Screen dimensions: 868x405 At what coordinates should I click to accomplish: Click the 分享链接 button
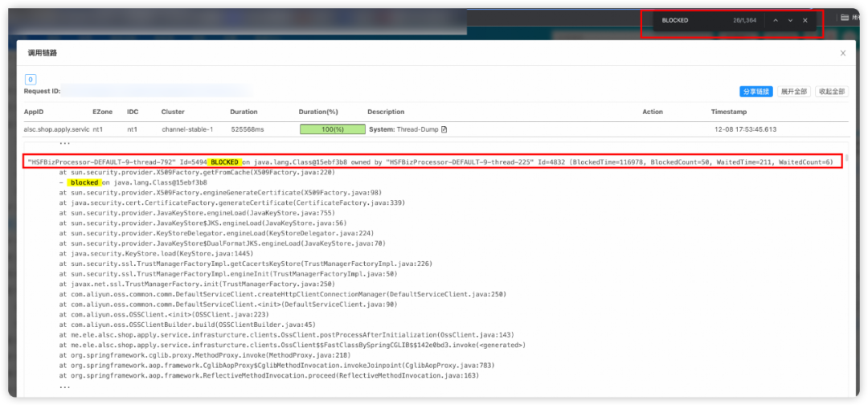click(x=756, y=92)
